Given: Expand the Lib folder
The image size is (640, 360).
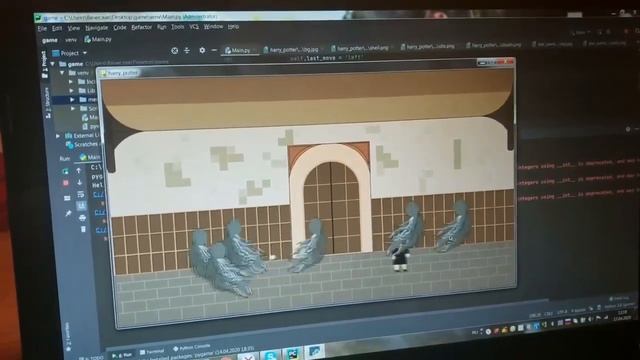Looking at the screenshot, I should tap(71, 91).
